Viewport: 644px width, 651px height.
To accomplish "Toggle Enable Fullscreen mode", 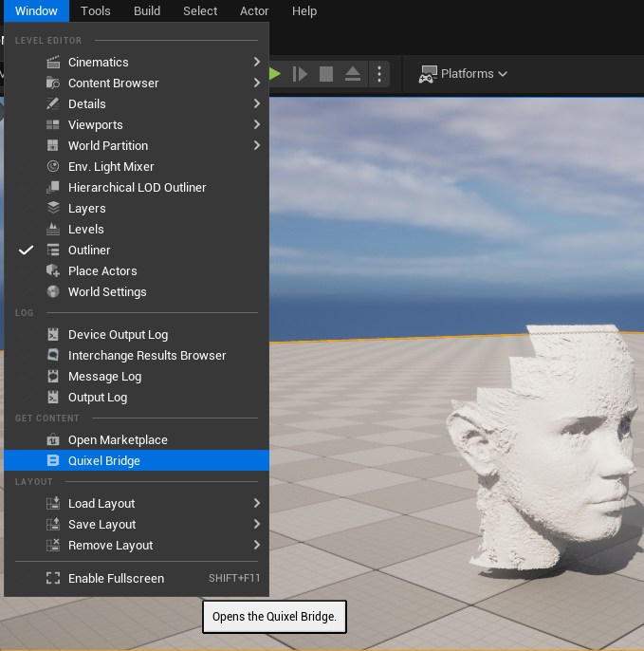I will point(116,579).
